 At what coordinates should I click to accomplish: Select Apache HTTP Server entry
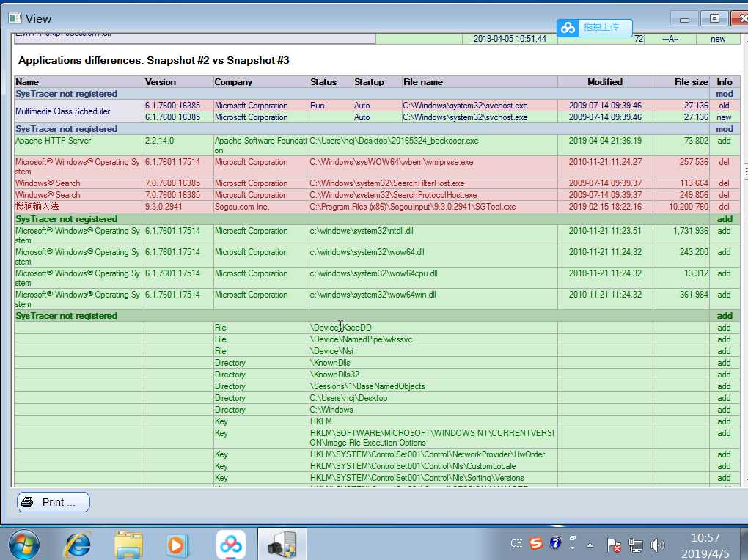(53, 141)
